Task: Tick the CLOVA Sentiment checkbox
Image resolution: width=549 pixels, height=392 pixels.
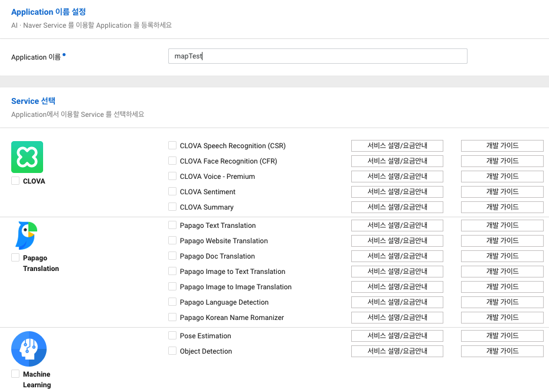Action: pos(172,191)
